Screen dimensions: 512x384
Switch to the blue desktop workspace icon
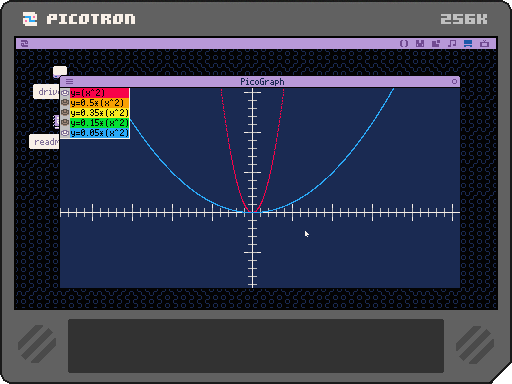[468, 43]
